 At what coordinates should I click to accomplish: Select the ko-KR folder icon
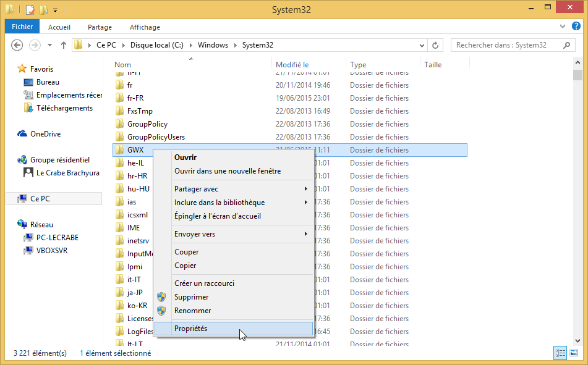[x=119, y=306]
